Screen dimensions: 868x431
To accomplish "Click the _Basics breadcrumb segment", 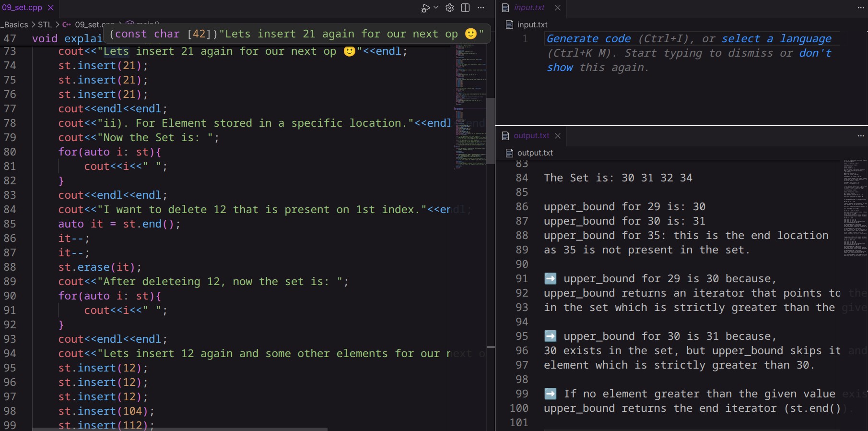I will pos(15,24).
